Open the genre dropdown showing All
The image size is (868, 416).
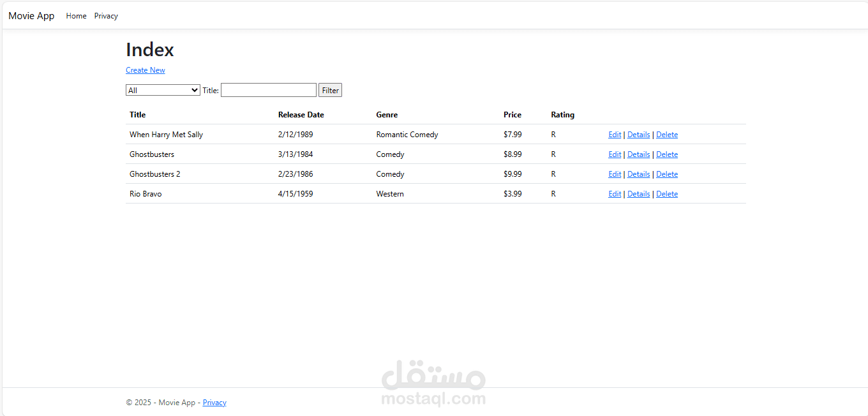point(163,90)
